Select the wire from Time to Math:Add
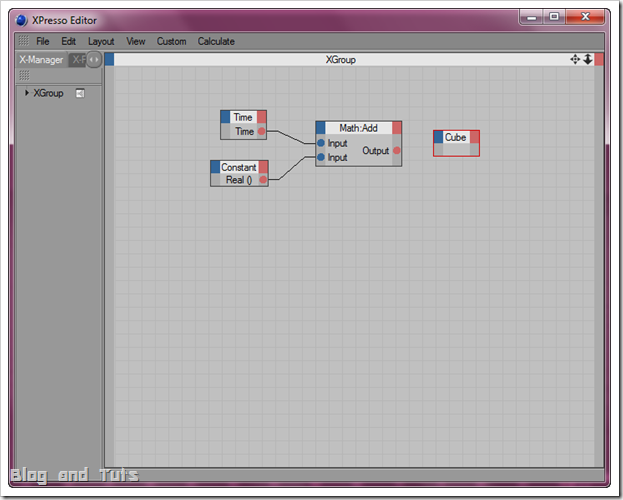The image size is (623, 500). [291, 137]
